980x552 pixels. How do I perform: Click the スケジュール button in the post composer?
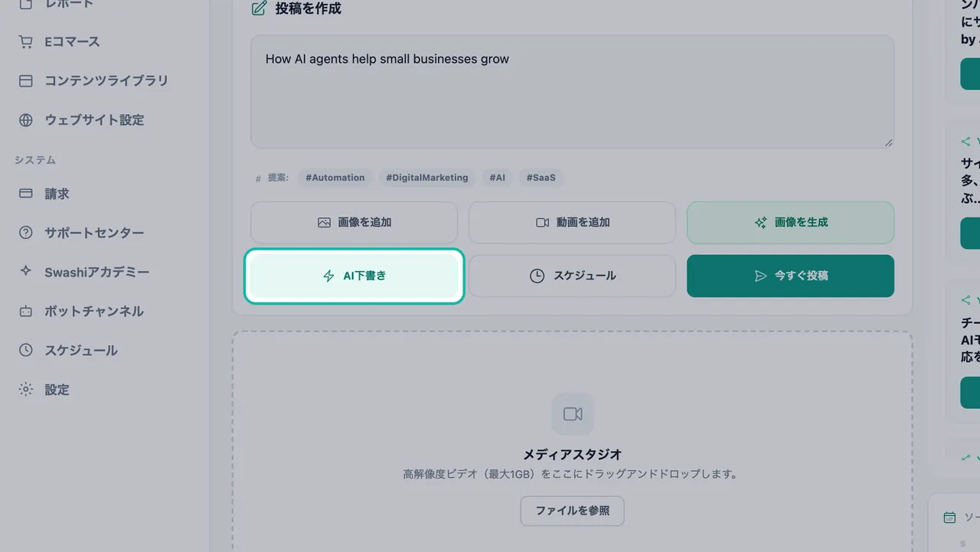(572, 276)
